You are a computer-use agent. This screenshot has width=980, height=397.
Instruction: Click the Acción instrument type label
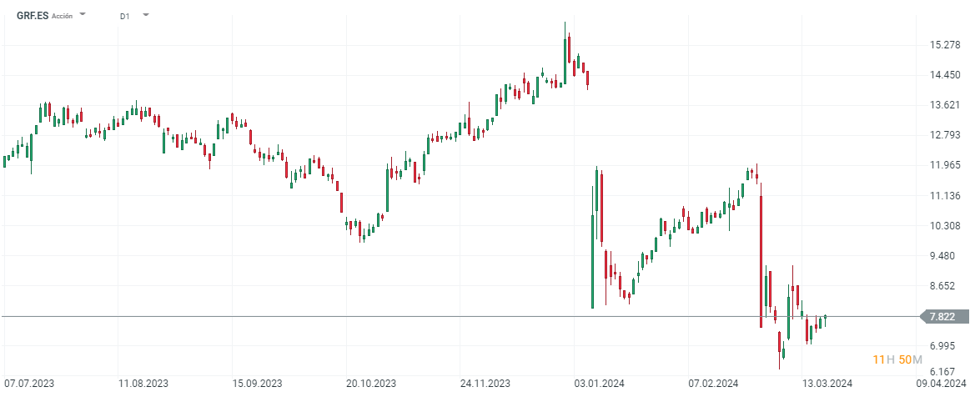coord(63,16)
